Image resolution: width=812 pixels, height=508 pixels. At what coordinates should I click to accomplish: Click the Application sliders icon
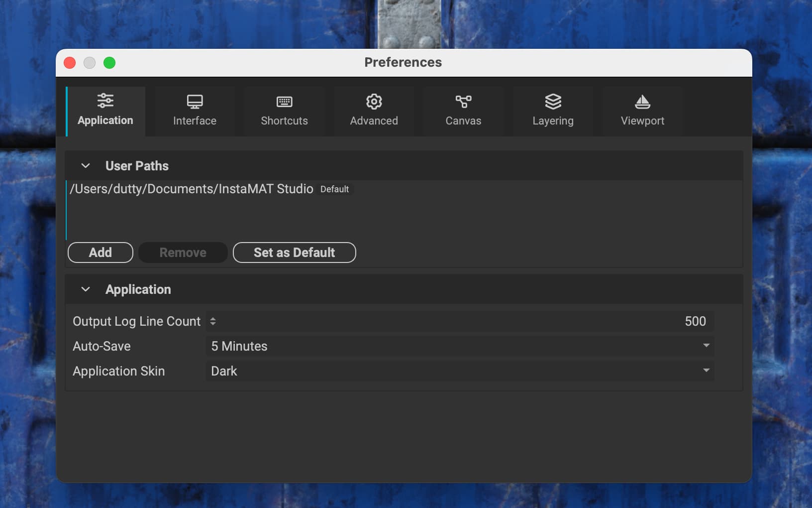pos(105,101)
